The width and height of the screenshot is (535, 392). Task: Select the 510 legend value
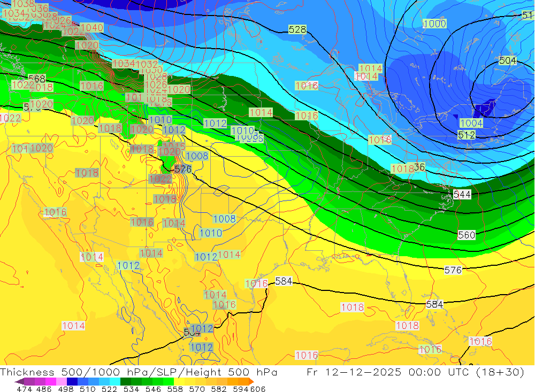point(88,389)
